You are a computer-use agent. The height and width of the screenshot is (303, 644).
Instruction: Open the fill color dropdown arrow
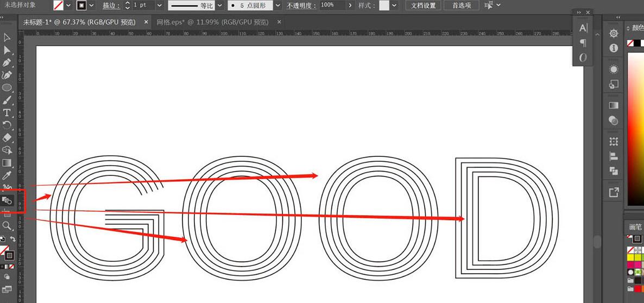click(68, 5)
